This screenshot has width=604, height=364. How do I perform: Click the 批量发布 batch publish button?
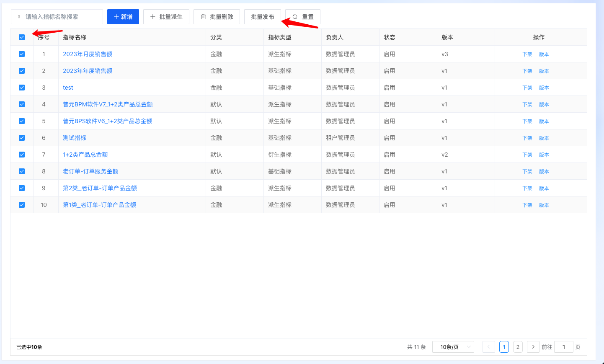coord(262,17)
